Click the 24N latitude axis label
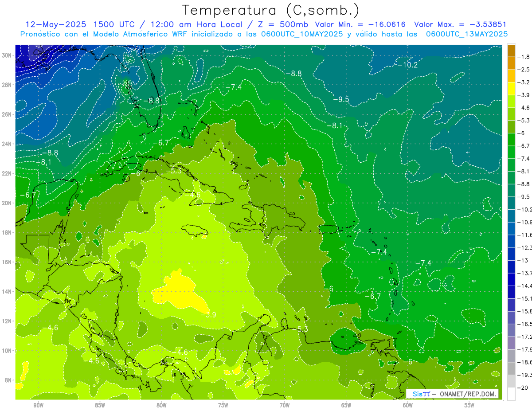 coord(7,144)
